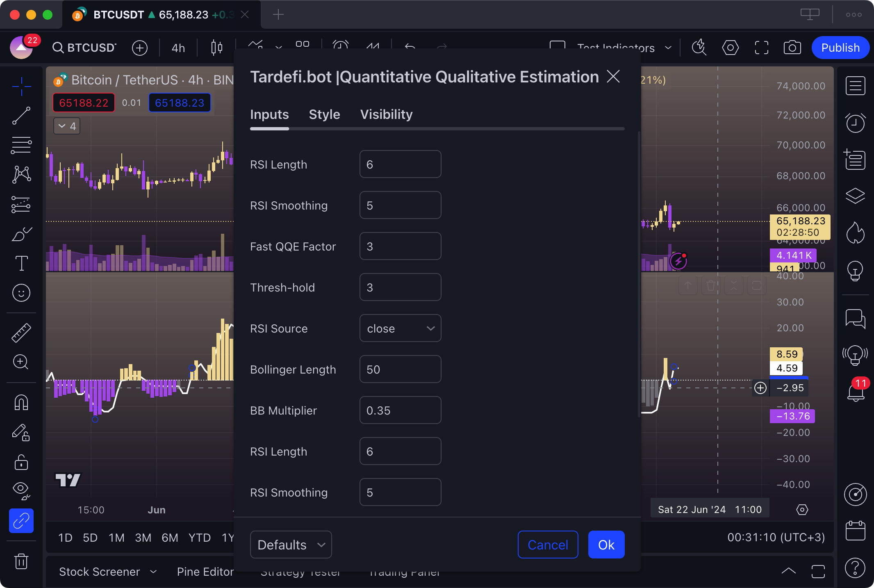Select the trend line drawing tool

coord(21,116)
